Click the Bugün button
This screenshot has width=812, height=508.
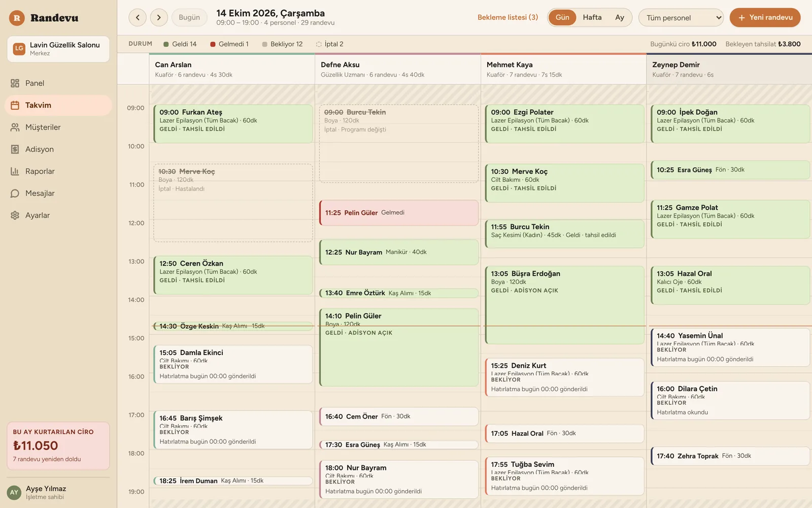(189, 18)
